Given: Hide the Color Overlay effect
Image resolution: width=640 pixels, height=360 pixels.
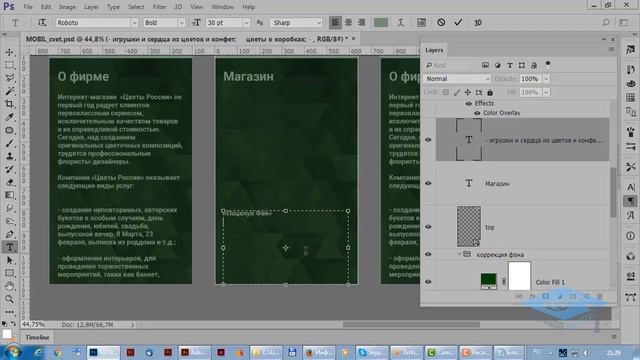Looking at the screenshot, I should (x=477, y=113).
